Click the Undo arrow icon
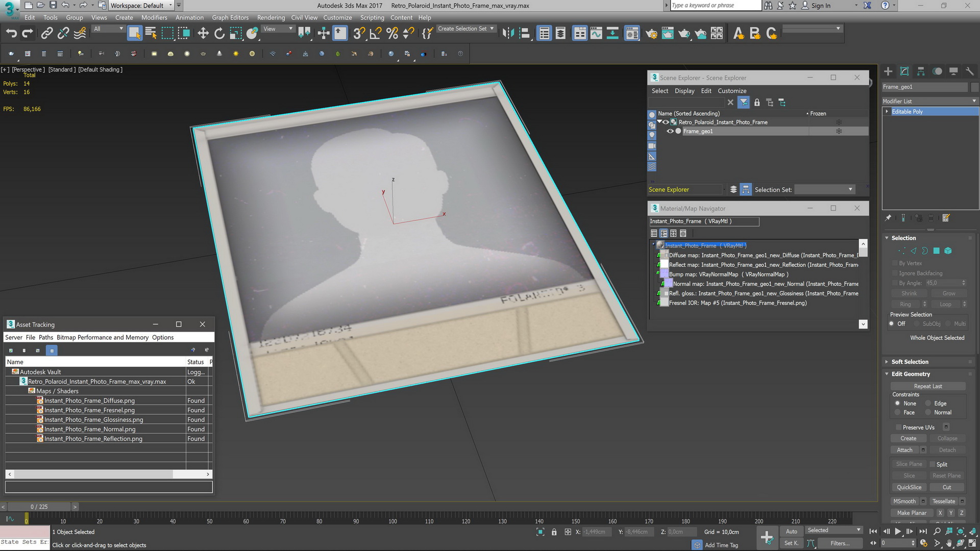Viewport: 980px width, 551px height. 11,34
